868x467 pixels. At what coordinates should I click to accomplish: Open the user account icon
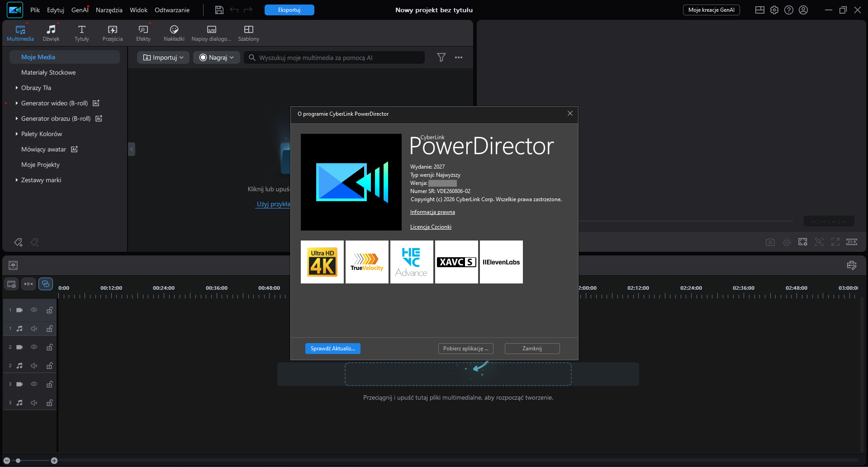click(803, 10)
